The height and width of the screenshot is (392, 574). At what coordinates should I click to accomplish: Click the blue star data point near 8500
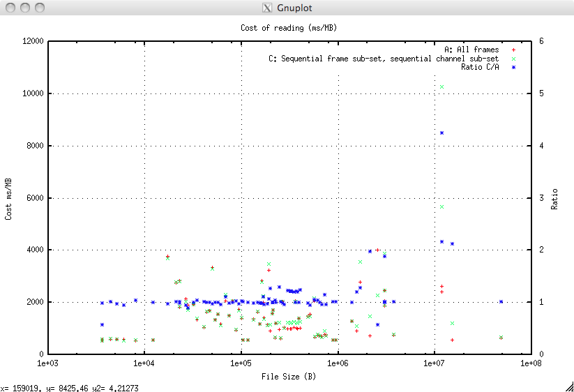coord(442,133)
